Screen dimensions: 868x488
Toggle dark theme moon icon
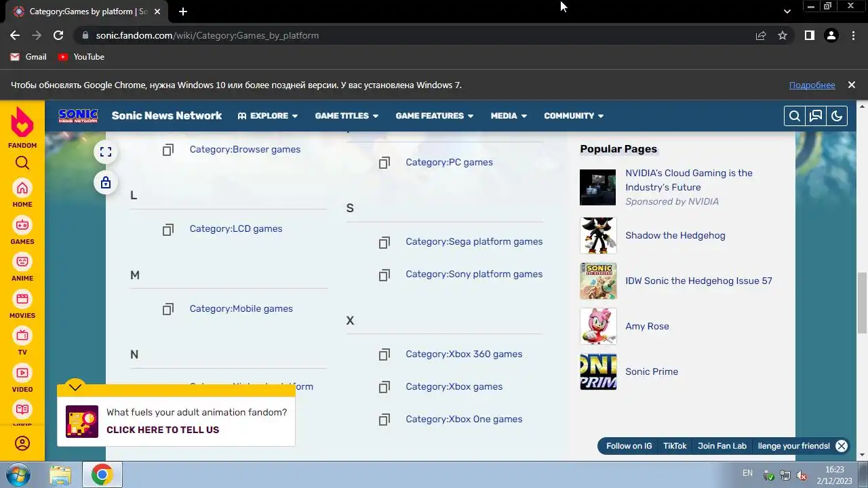click(837, 116)
